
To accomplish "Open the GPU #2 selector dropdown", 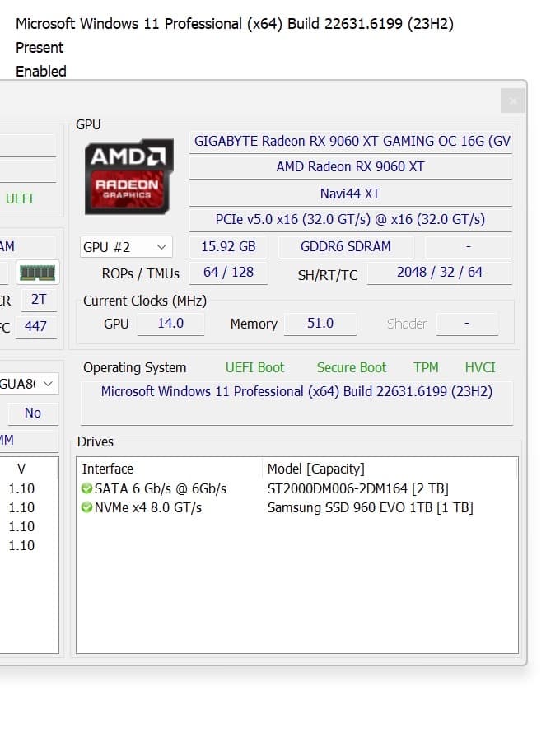I will pyautogui.click(x=126, y=247).
